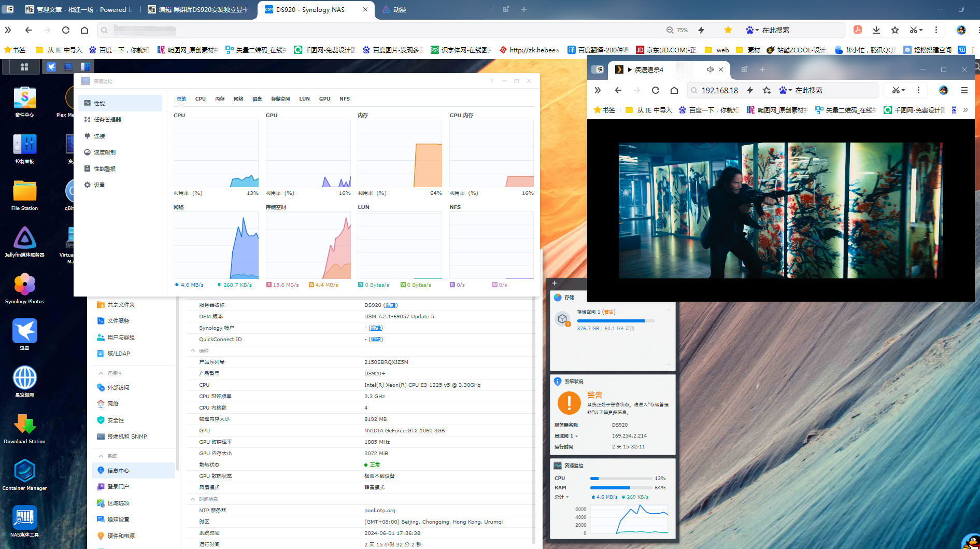
Task: Click the bookmark star in main browser
Action: click(x=728, y=30)
